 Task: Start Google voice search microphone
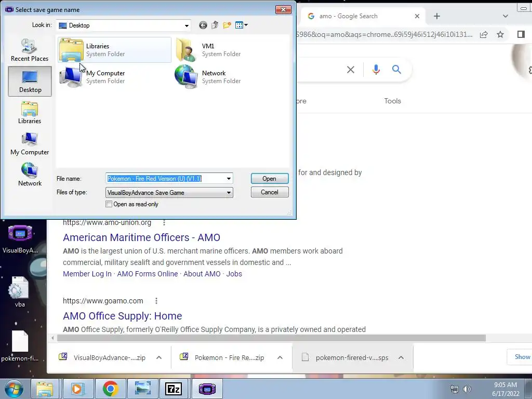[x=376, y=70]
